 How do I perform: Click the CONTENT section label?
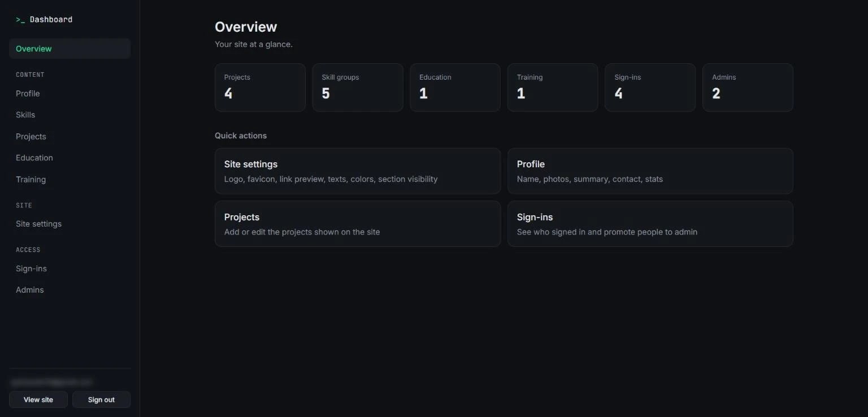[30, 75]
